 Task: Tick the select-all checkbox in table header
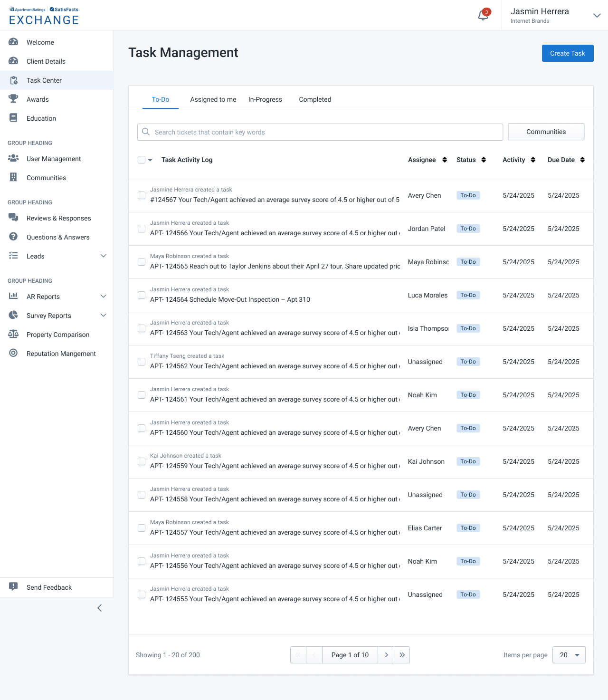coord(142,160)
